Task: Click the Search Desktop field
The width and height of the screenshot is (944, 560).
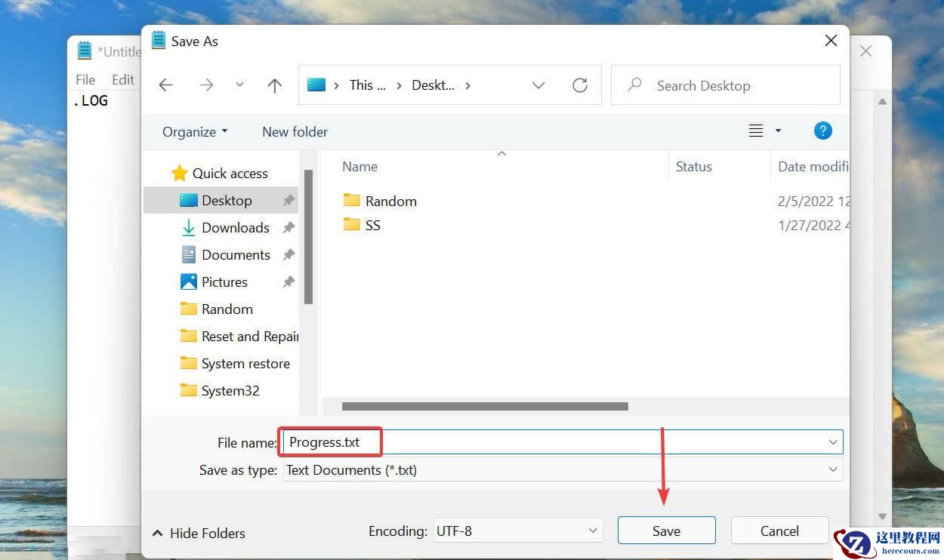Action: (725, 85)
